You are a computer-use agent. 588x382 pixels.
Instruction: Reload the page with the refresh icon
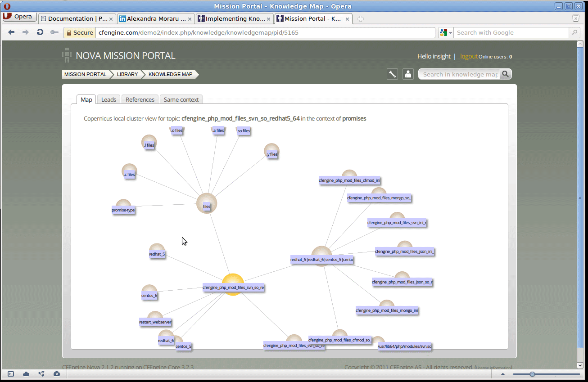click(40, 32)
